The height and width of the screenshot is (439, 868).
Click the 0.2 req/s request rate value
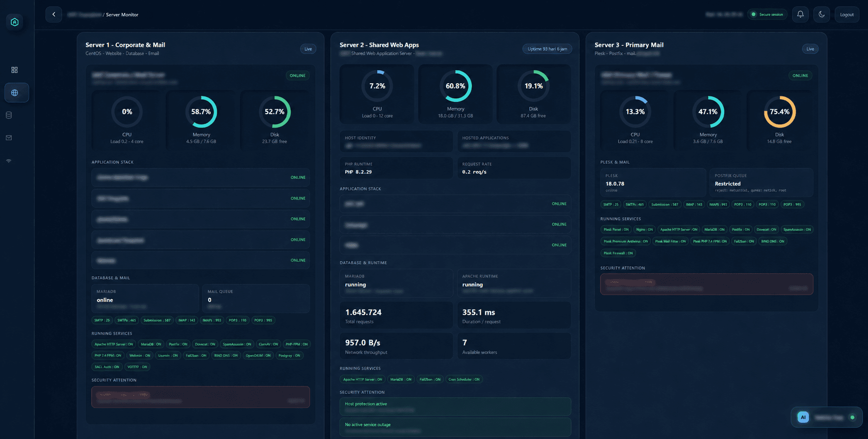(474, 172)
